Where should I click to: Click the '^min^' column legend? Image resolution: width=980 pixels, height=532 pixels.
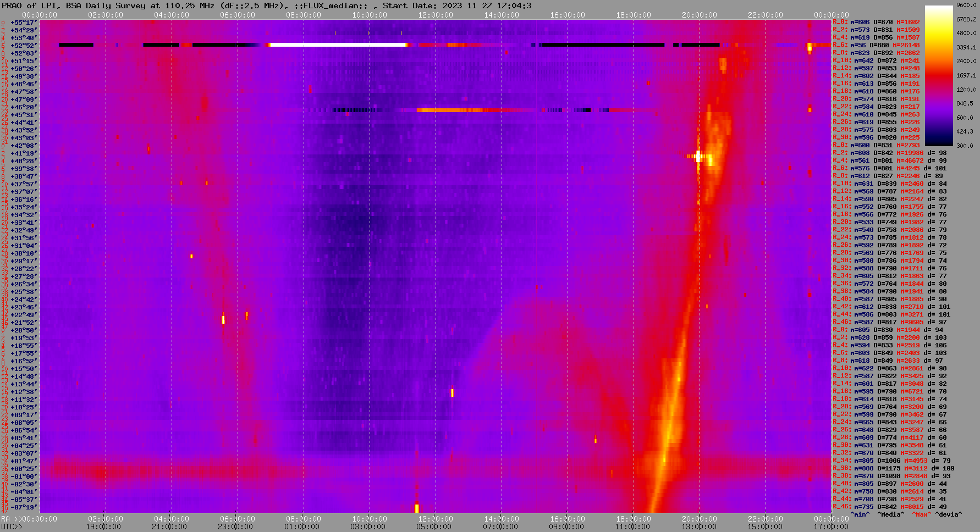860,514
